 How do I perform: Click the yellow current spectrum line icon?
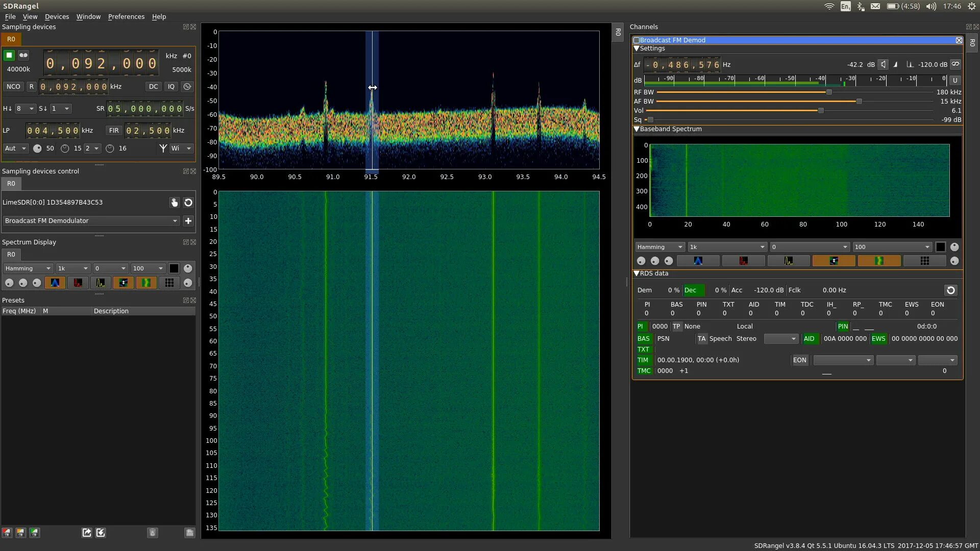[101, 283]
